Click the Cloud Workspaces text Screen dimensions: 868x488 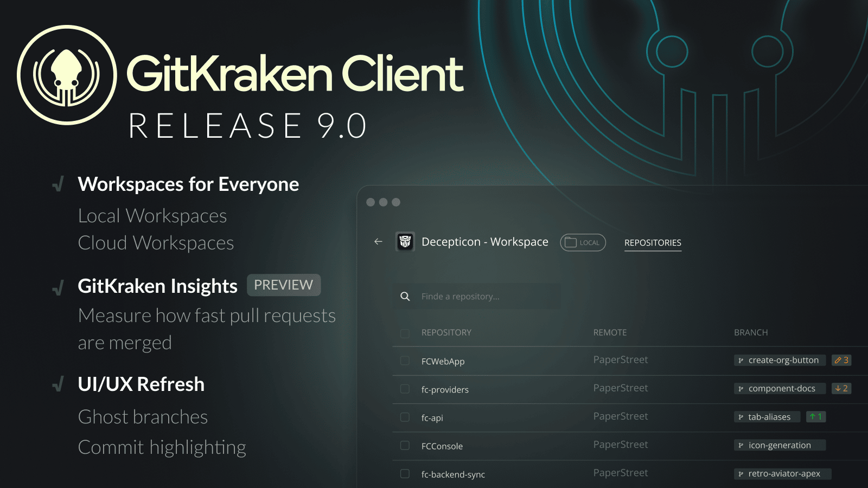click(156, 243)
